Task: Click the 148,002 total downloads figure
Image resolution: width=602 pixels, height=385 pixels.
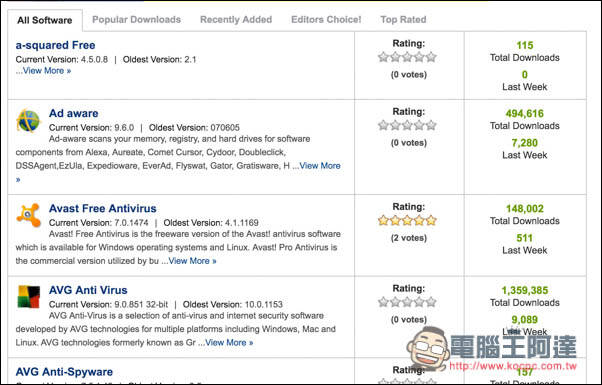Action: [x=524, y=209]
